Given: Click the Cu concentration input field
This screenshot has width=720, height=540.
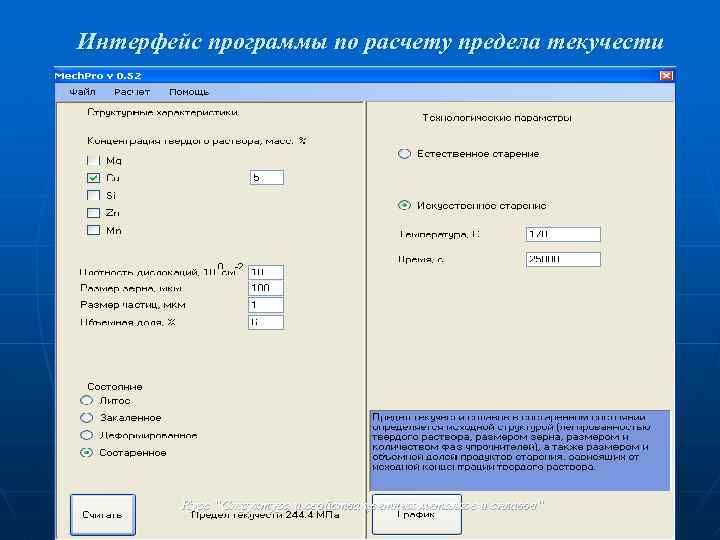Looking at the screenshot, I should (x=267, y=178).
